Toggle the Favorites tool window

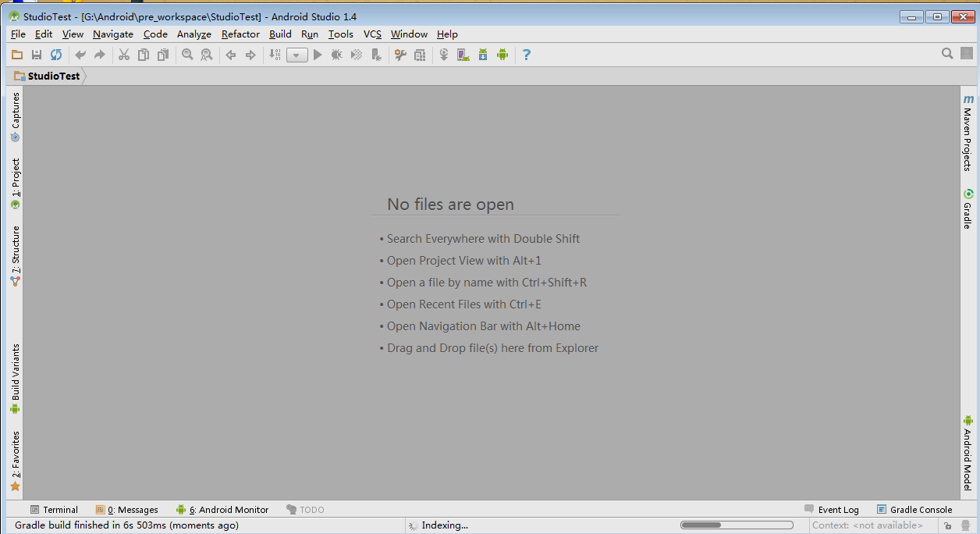(16, 461)
